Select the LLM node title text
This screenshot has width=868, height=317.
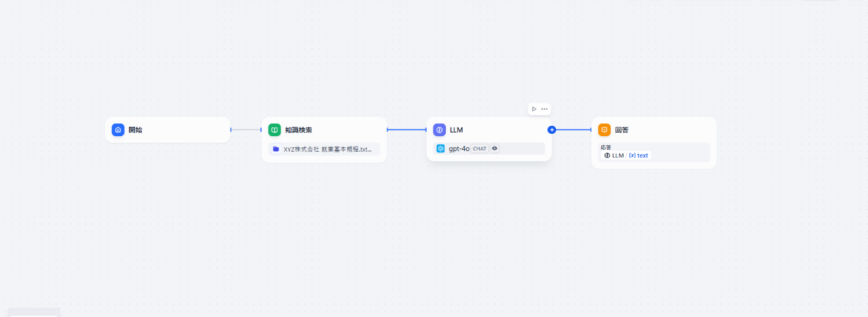(456, 130)
